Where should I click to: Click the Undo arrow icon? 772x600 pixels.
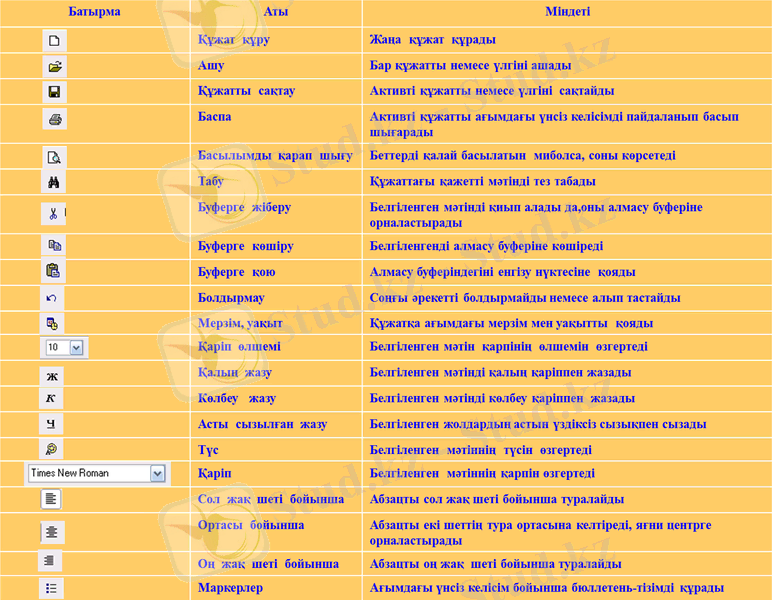click(52, 298)
